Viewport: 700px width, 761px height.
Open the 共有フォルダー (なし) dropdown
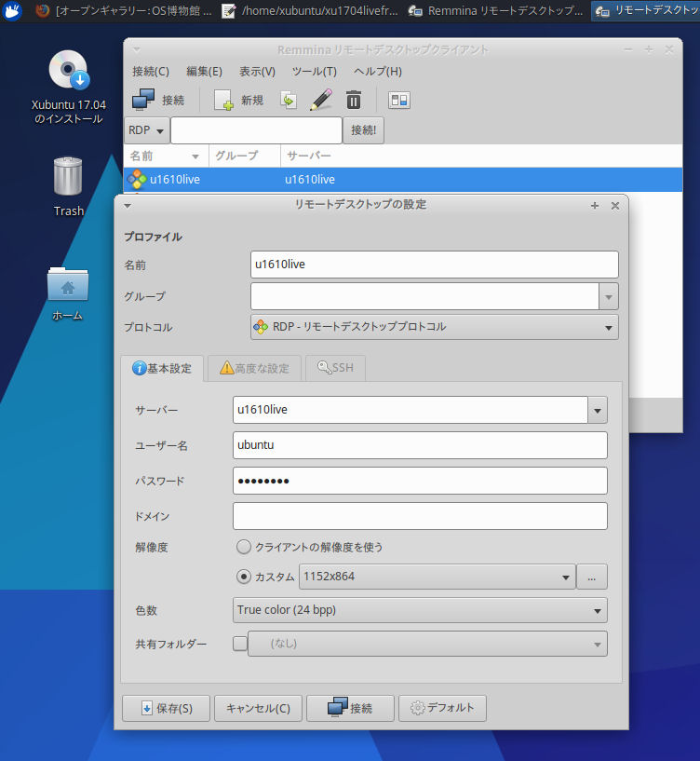(x=427, y=644)
